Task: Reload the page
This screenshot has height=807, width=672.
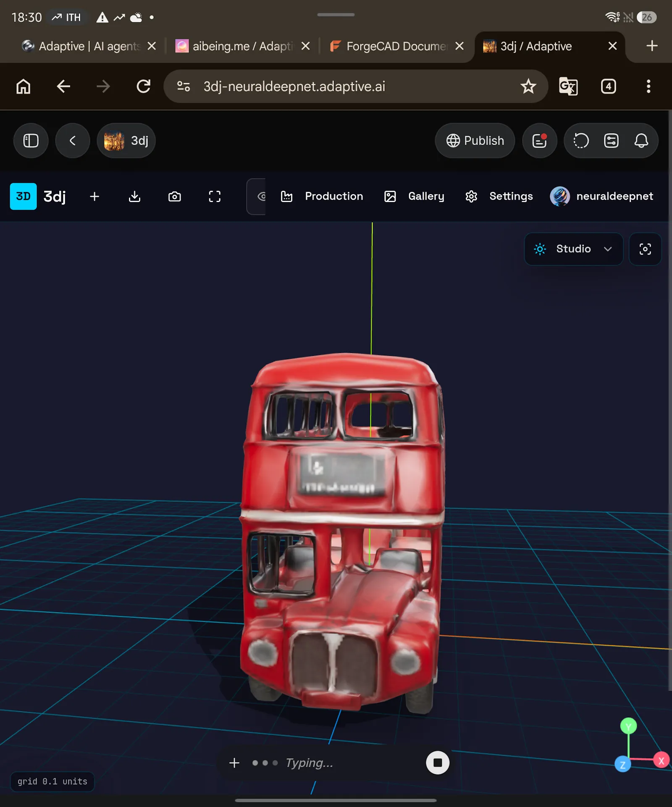Action: point(144,87)
